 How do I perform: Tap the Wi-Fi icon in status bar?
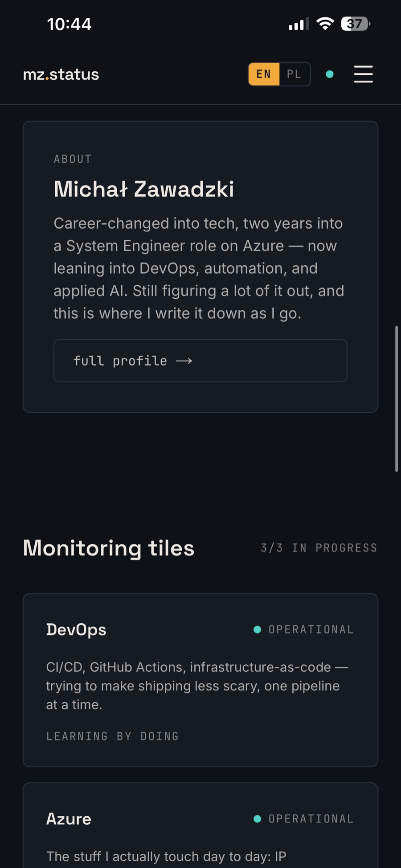(x=325, y=24)
